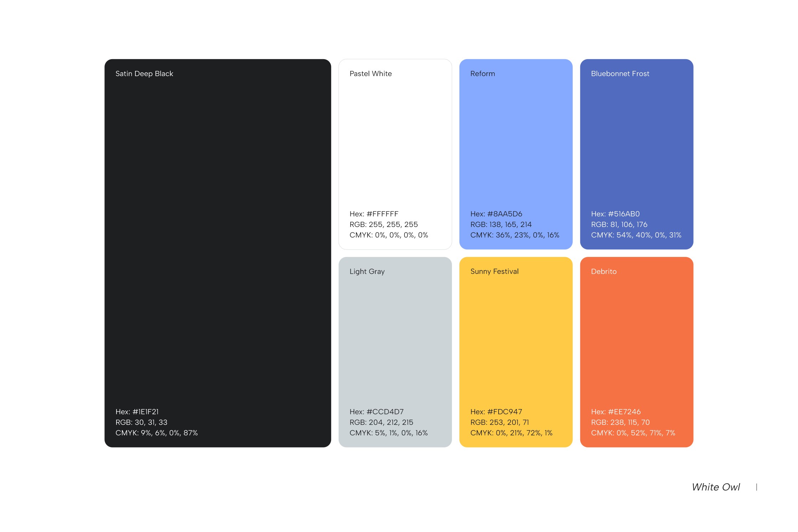Click the Debrito orange swatch
798x532 pixels.
[x=636, y=342]
